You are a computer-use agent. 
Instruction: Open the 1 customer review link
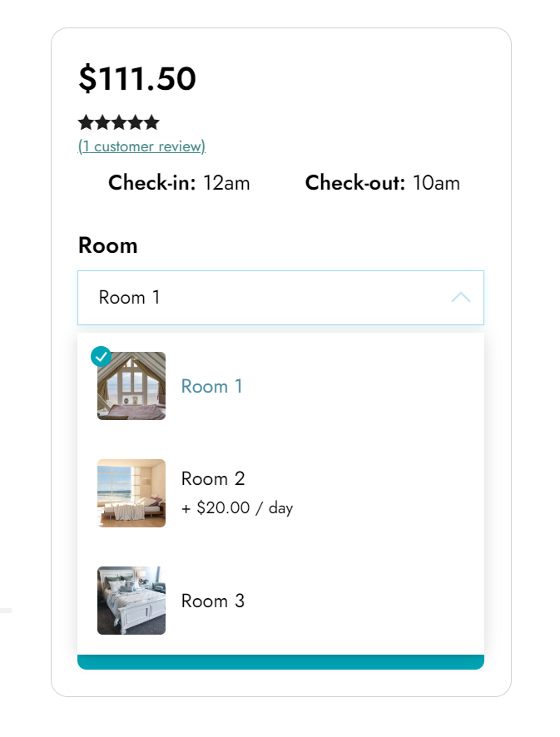tap(141, 146)
